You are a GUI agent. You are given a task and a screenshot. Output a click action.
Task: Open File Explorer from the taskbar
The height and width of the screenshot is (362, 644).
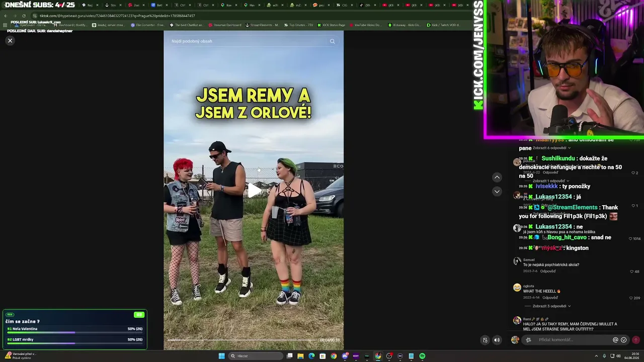click(x=300, y=356)
